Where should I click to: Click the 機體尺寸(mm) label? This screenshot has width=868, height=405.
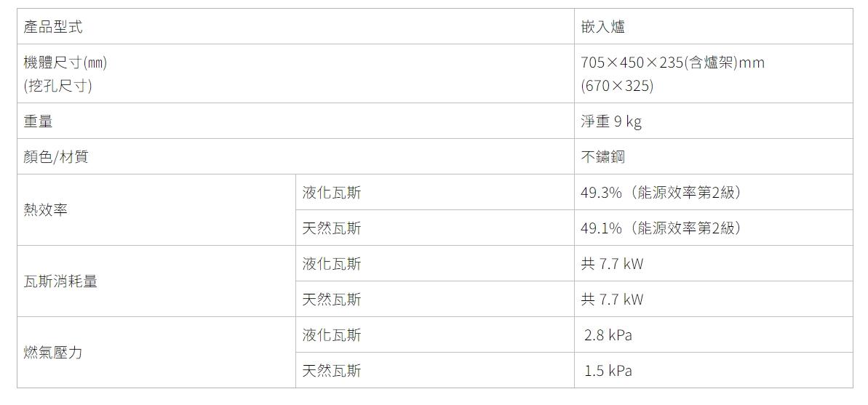click(65, 63)
